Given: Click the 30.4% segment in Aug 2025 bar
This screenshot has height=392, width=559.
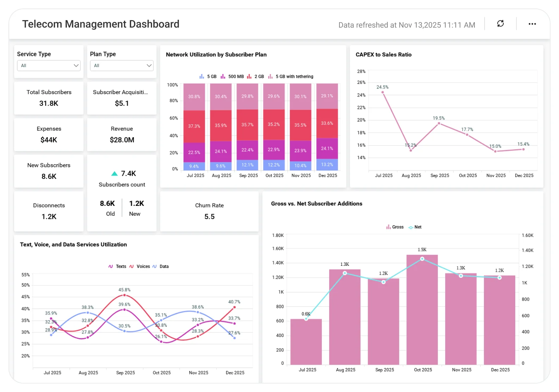Looking at the screenshot, I should (x=221, y=97).
